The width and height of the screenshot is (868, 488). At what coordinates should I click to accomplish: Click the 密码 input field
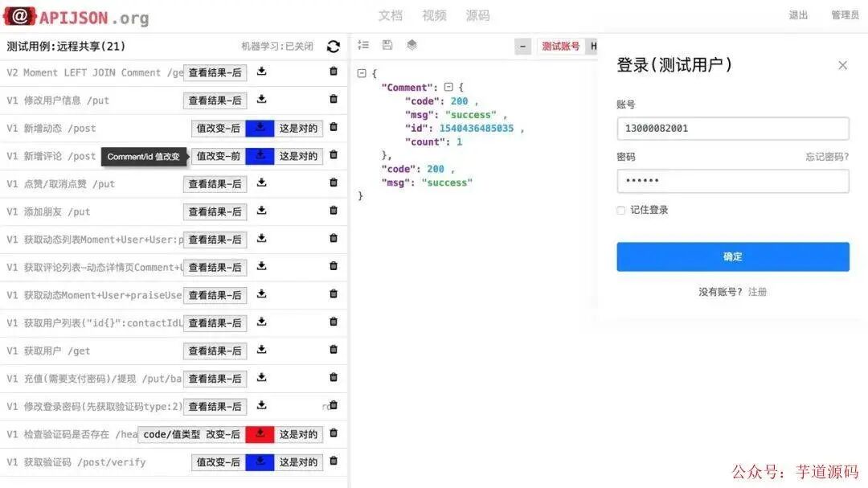(x=733, y=181)
